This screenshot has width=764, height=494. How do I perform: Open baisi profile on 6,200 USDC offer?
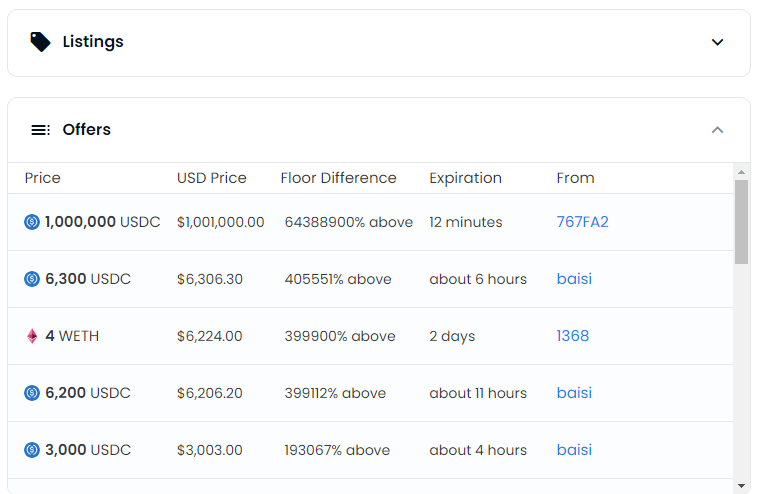(574, 393)
